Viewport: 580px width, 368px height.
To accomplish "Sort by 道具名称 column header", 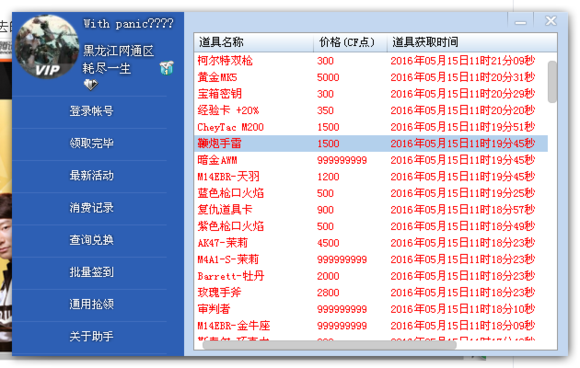I will point(254,43).
